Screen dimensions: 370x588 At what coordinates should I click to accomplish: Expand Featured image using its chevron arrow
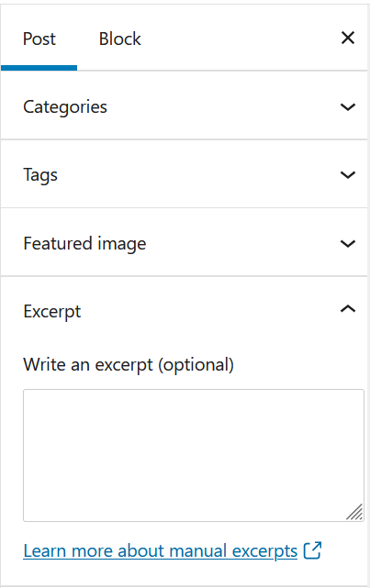coord(348,244)
